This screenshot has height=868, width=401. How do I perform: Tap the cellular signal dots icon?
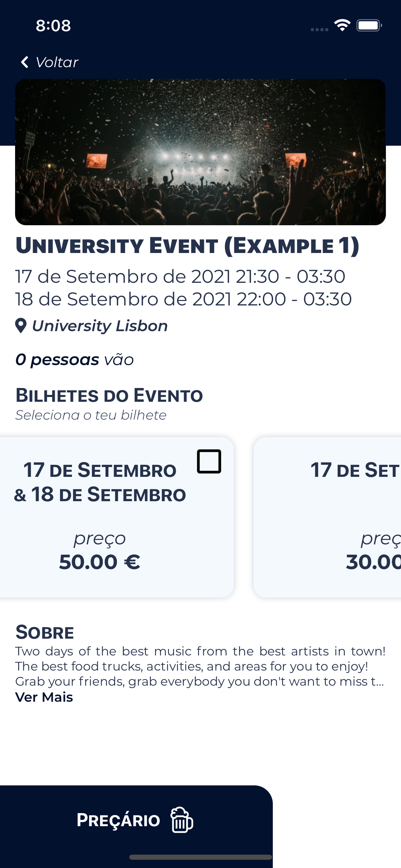point(319,29)
